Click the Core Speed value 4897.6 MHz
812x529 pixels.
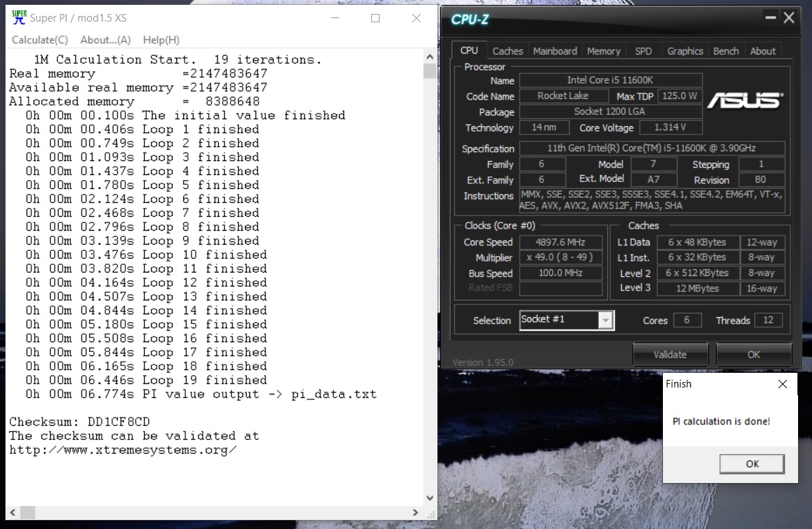561,242
